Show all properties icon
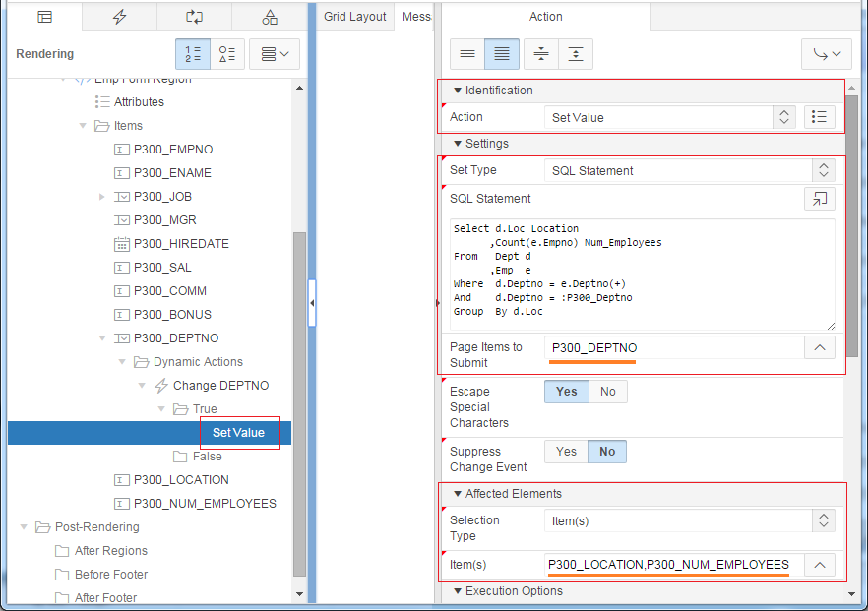 [x=502, y=54]
